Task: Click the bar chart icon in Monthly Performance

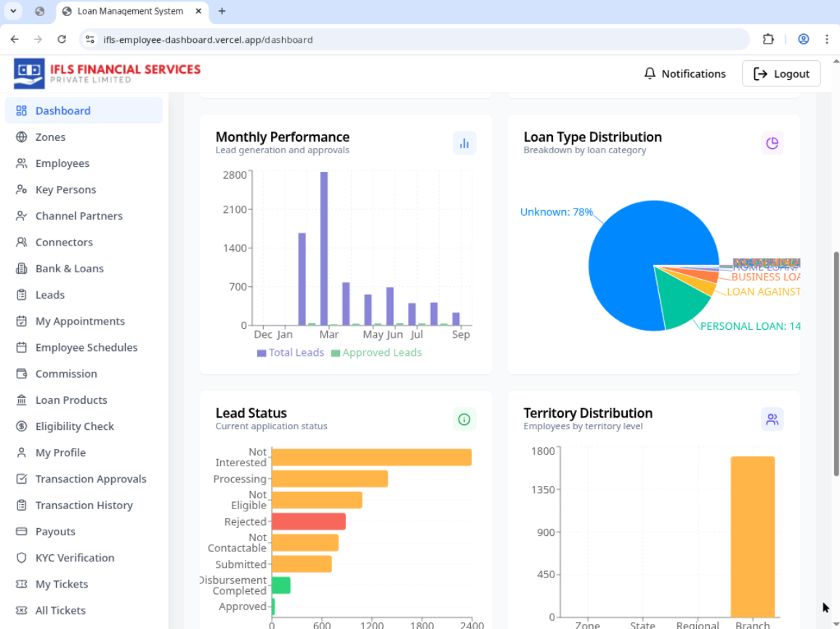Action: pos(464,143)
